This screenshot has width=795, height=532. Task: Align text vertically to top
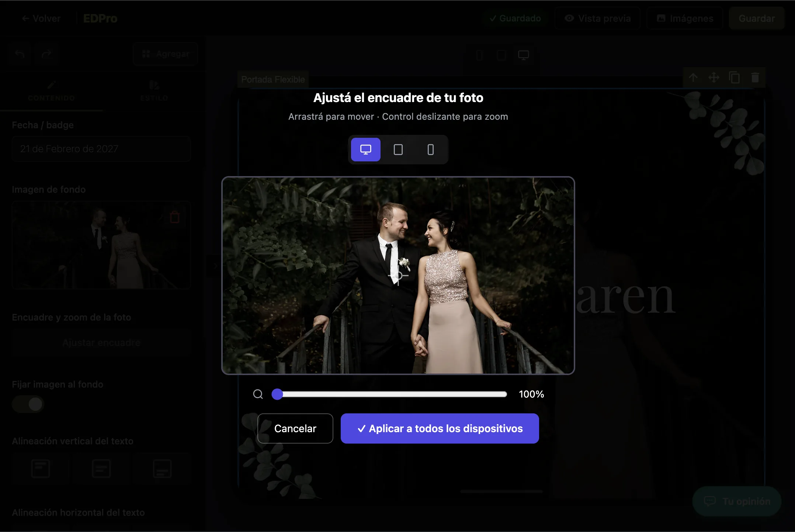pos(41,469)
